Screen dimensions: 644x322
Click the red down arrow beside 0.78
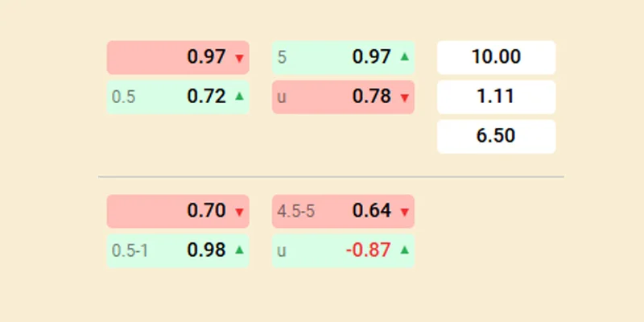coord(404,97)
